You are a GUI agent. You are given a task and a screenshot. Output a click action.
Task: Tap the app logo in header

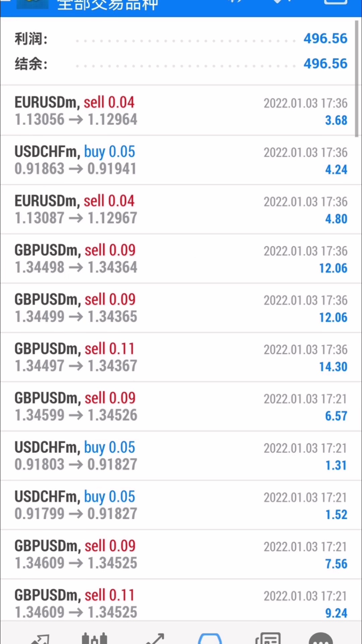pos(33,4)
